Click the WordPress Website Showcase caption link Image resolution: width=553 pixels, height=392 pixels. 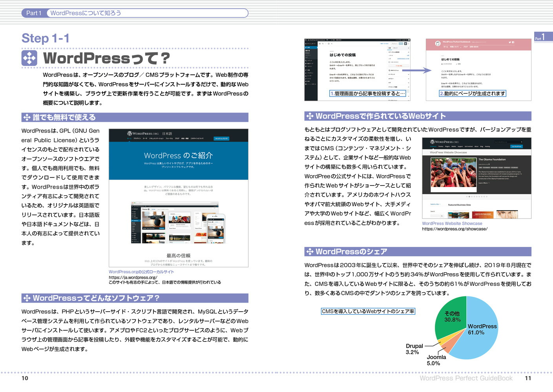click(452, 223)
